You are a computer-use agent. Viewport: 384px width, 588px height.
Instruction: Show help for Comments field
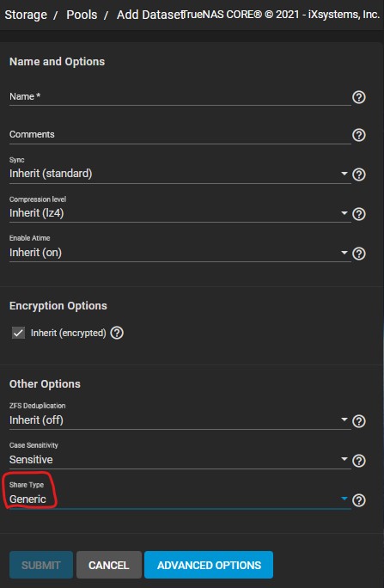point(359,135)
